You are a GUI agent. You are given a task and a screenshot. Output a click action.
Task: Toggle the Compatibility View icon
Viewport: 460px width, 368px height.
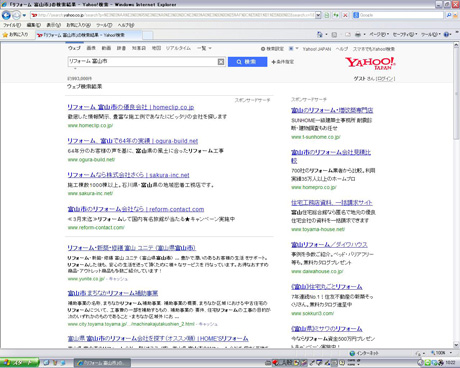pos(327,15)
